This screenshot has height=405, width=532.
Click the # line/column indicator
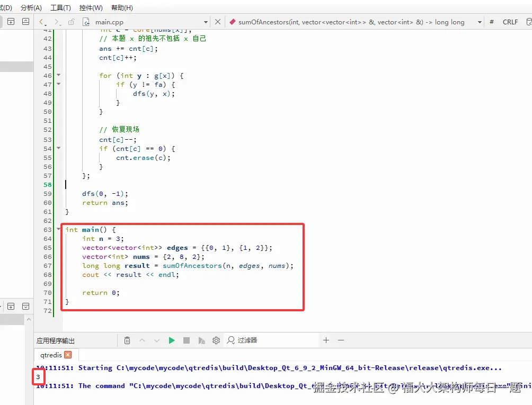pos(491,22)
